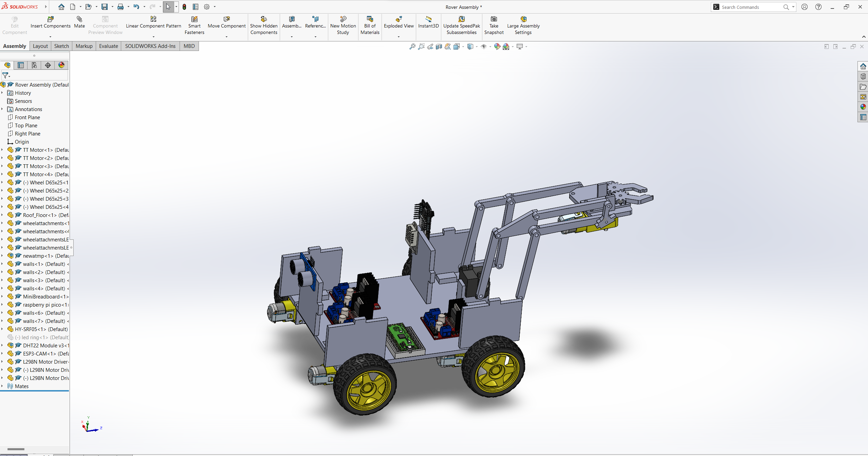Select Zoom to Area tool
This screenshot has height=456, width=868.
click(421, 47)
